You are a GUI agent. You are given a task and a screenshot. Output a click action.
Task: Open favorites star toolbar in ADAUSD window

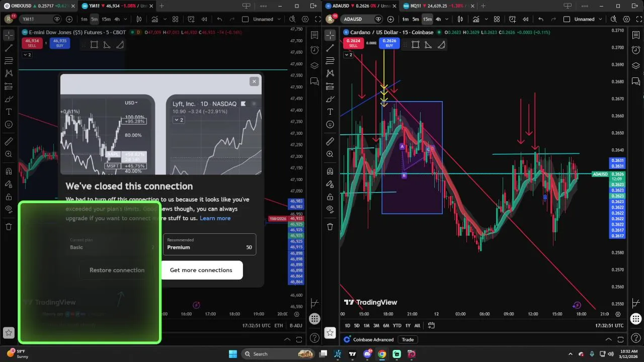point(330,332)
